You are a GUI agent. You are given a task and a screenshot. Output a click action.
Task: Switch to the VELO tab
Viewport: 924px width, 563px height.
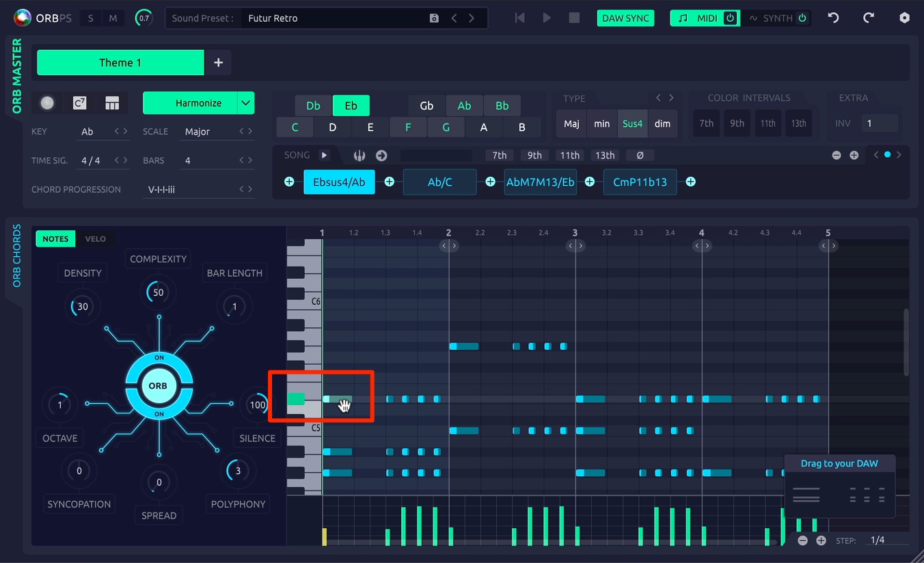pyautogui.click(x=96, y=239)
